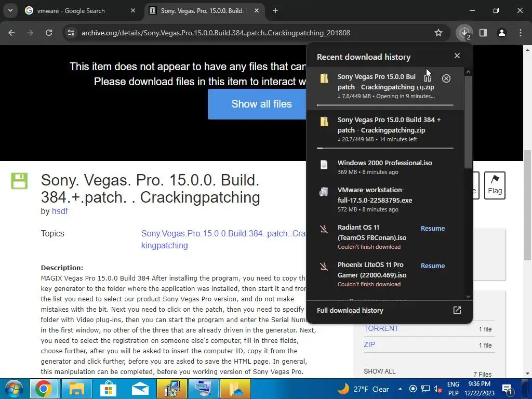Expand SHOW ALL download options
Viewport: 532px width, 399px height.
click(380, 371)
